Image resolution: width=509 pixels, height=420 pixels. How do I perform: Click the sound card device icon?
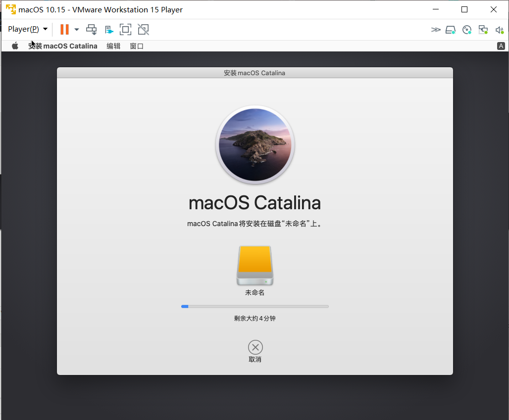(x=500, y=30)
